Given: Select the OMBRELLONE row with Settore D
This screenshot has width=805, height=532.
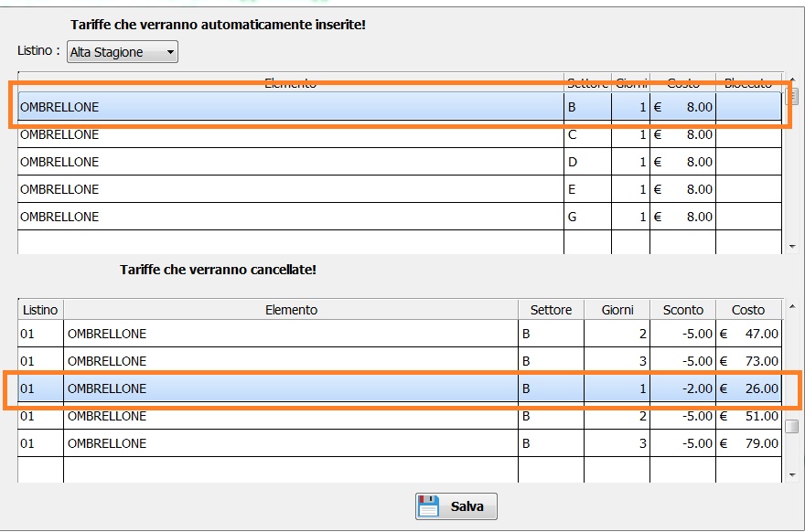Looking at the screenshot, I should (x=400, y=162).
